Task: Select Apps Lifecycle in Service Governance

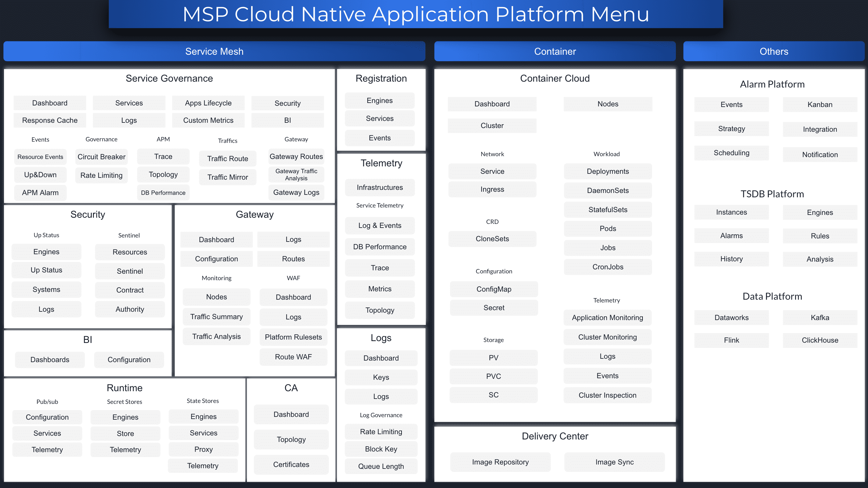Action: (208, 103)
